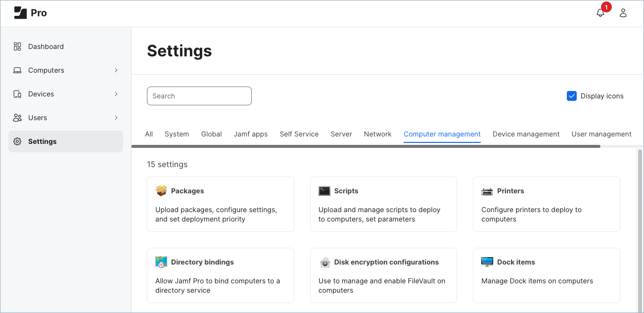Viewport: 644px width, 313px height.
Task: Click the Packages box icon
Action: (161, 191)
